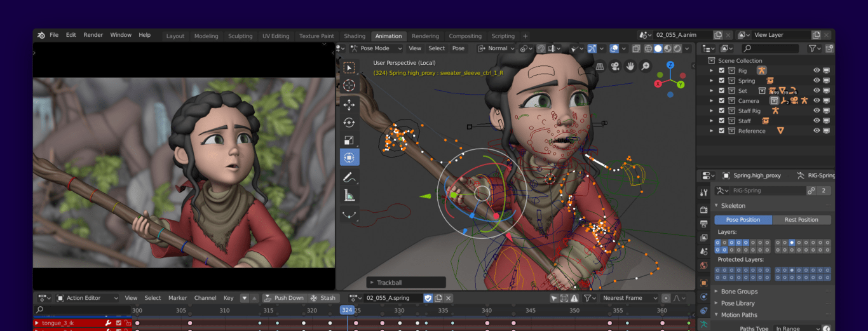The width and height of the screenshot is (868, 331).
Task: Select the Rotate tool
Action: click(x=349, y=122)
